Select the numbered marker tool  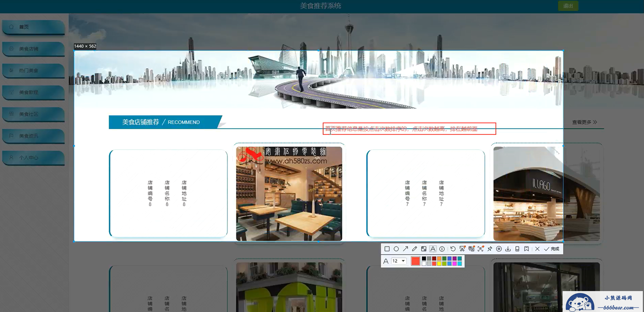tap(442, 249)
